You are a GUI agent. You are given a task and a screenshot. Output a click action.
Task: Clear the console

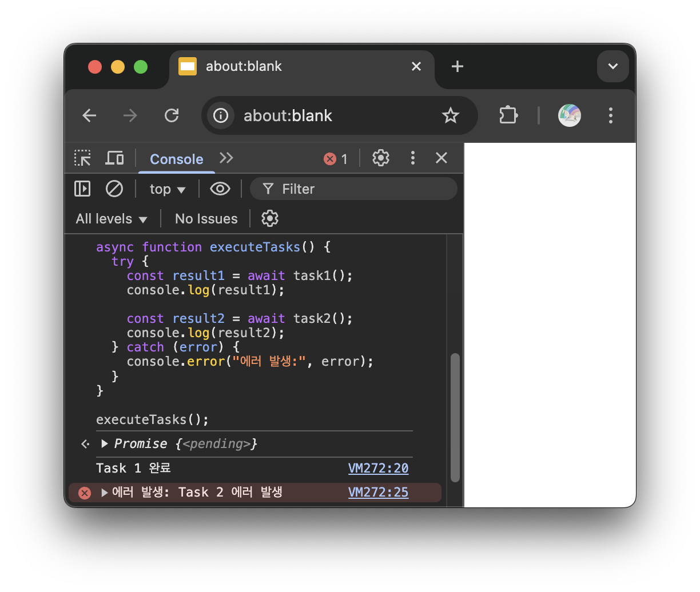pyautogui.click(x=114, y=189)
